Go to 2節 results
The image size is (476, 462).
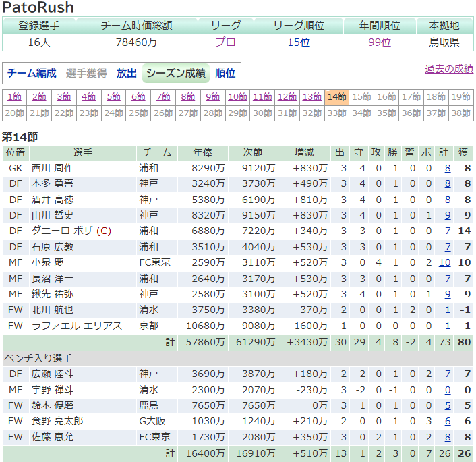pyautogui.click(x=40, y=97)
